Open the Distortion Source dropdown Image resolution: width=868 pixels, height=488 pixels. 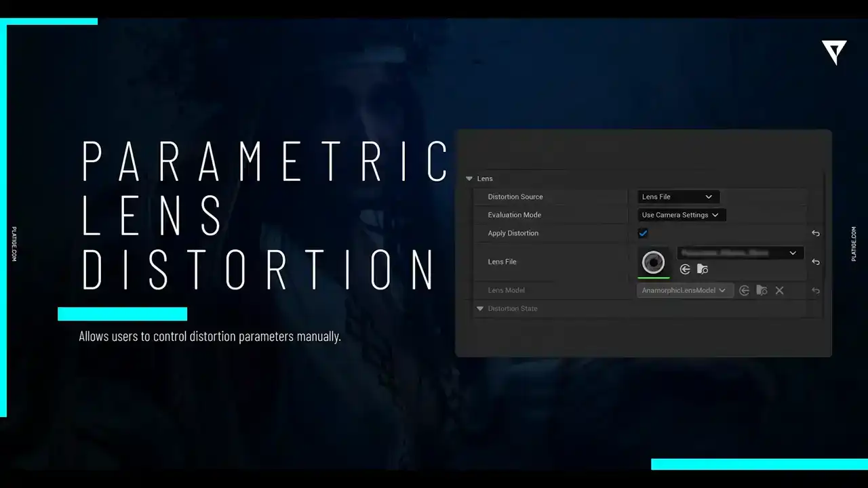(x=677, y=197)
